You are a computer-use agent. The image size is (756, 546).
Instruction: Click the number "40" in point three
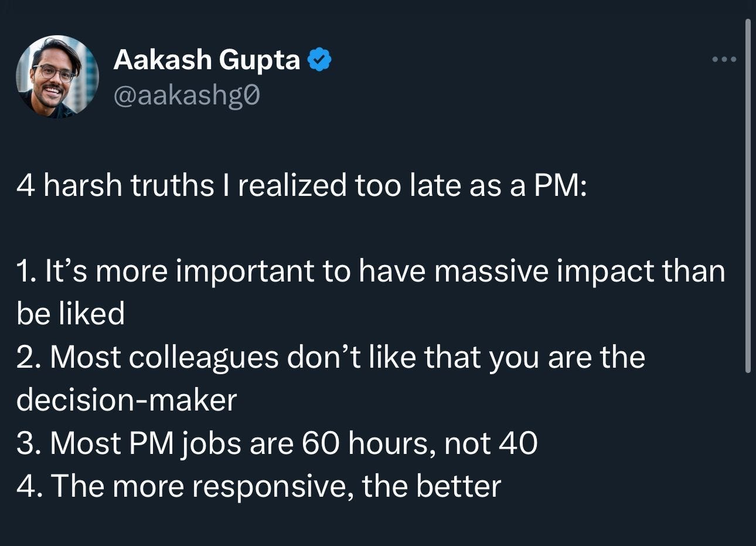tap(518, 443)
